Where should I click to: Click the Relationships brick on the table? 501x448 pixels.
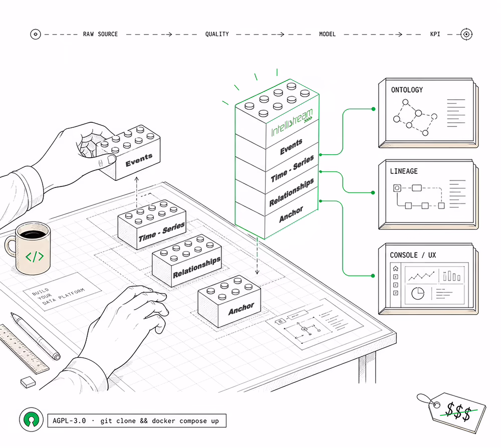tap(187, 261)
